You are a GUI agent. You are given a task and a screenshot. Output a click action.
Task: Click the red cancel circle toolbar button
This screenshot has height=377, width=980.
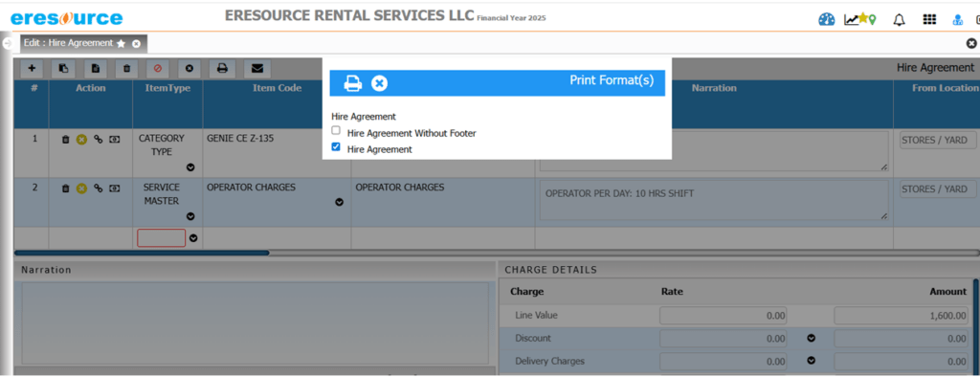click(x=158, y=68)
